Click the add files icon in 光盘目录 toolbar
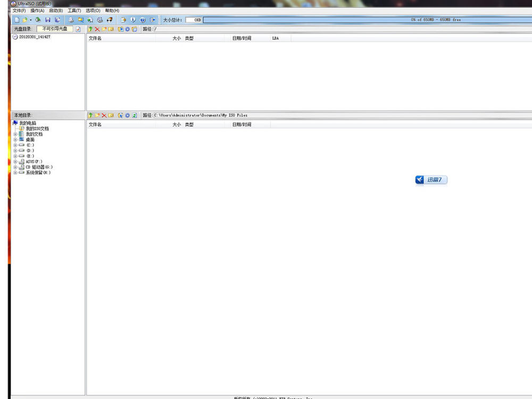The width and height of the screenshot is (532, 399). point(120,29)
